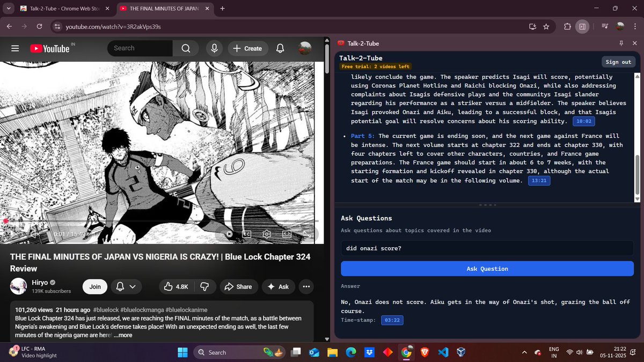Click the YouTube search magnifier button
Viewport: 644px width, 362px height.
click(186, 48)
